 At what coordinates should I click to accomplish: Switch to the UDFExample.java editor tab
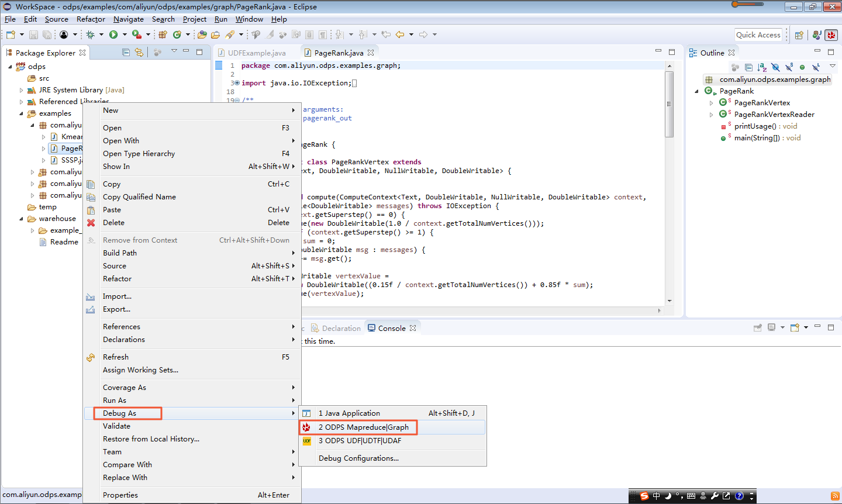256,53
